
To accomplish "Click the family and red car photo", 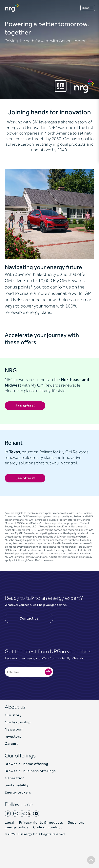I will click(49, 214).
